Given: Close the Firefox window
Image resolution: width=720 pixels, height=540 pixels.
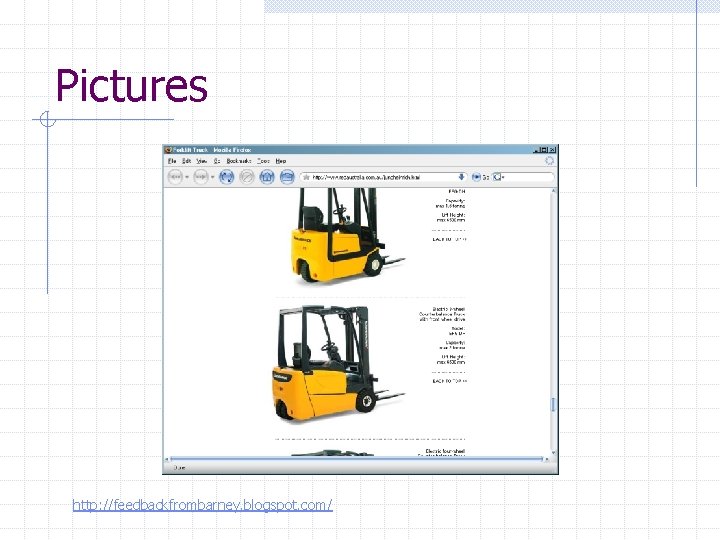Looking at the screenshot, I should click(x=552, y=150).
